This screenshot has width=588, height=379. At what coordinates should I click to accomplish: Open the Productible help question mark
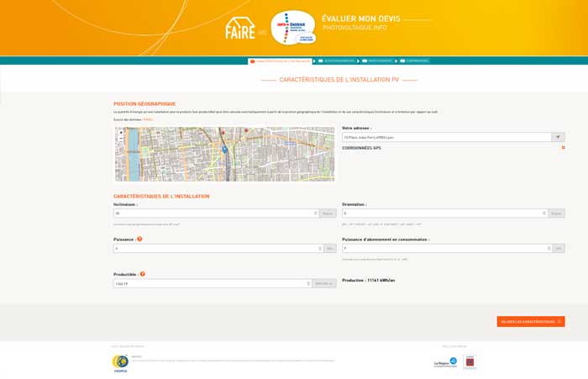pos(143,274)
